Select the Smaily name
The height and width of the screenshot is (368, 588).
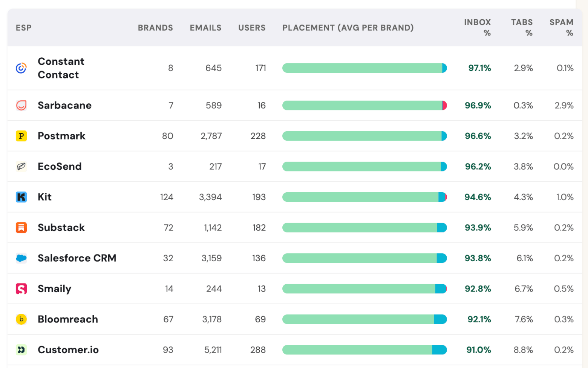click(54, 289)
